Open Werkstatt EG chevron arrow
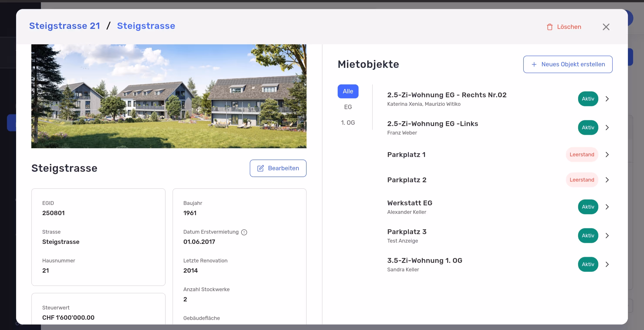This screenshot has height=330, width=644. 607,207
